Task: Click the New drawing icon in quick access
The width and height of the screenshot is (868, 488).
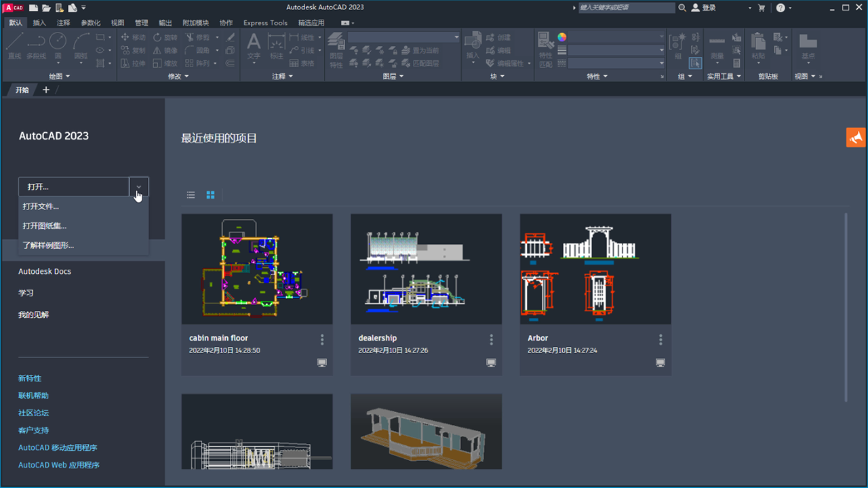Action: coord(33,7)
